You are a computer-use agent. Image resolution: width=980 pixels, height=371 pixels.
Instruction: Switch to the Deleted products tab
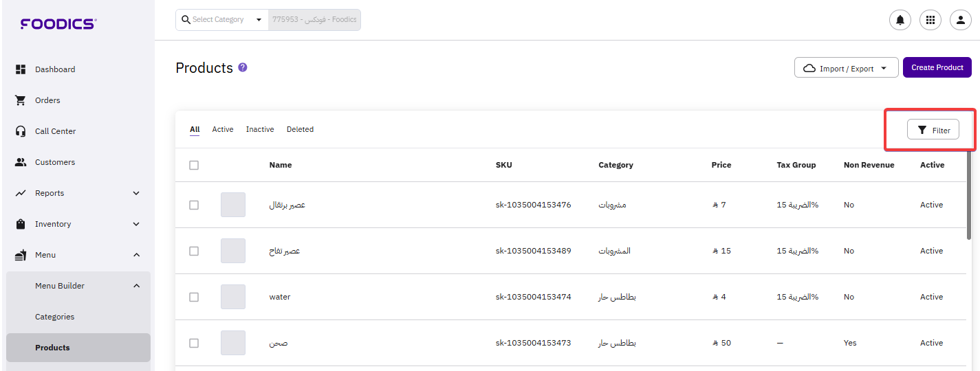(x=300, y=129)
